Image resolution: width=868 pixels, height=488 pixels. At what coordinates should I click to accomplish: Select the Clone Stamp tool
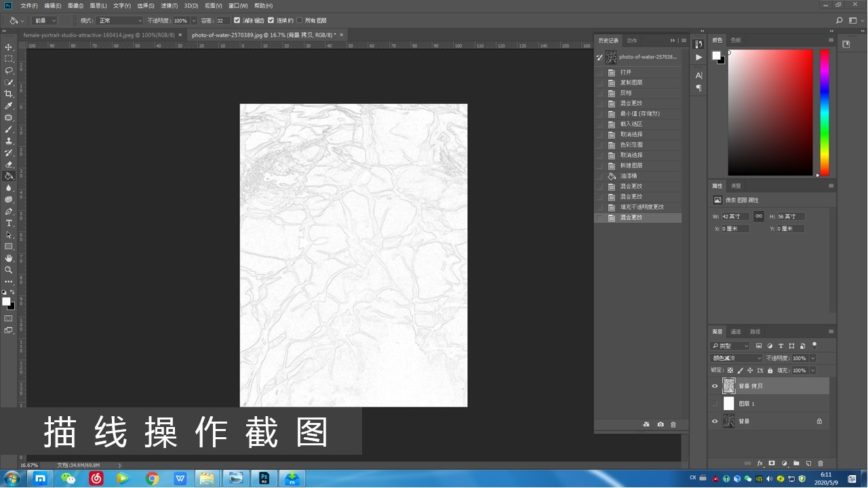[9, 141]
